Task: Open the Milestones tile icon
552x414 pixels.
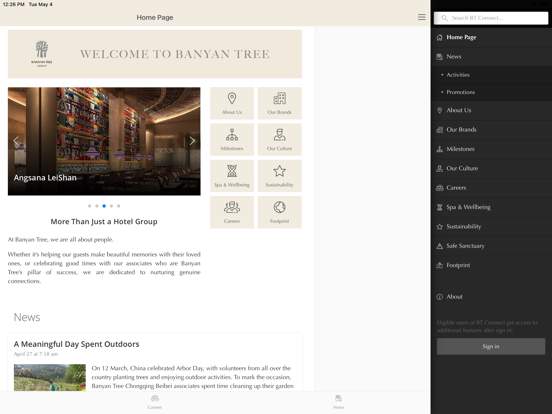Action: (232, 135)
